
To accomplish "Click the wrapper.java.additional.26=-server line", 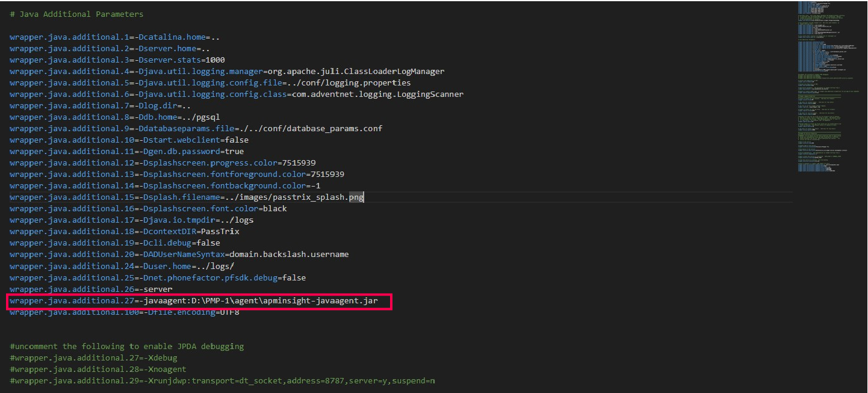I will (x=89, y=289).
